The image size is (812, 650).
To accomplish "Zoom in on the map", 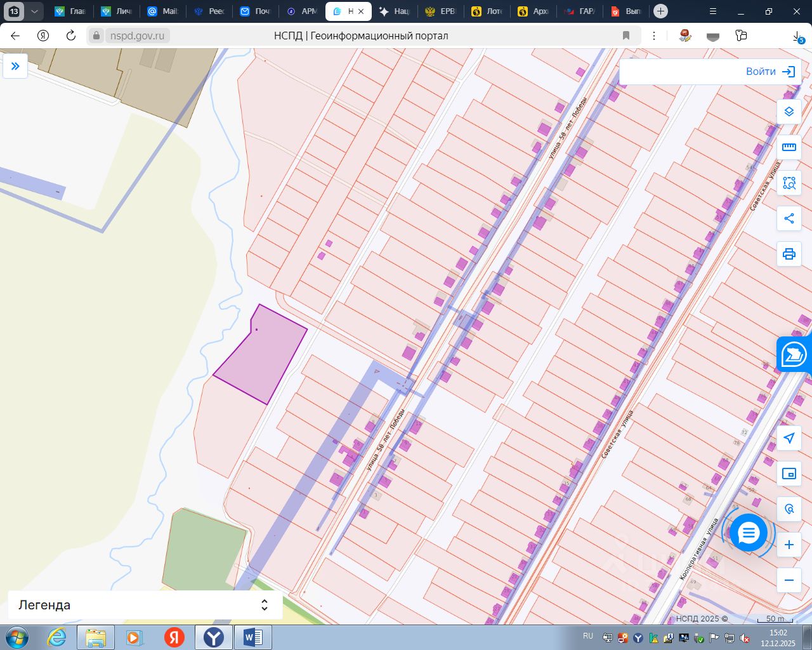I will (x=789, y=545).
